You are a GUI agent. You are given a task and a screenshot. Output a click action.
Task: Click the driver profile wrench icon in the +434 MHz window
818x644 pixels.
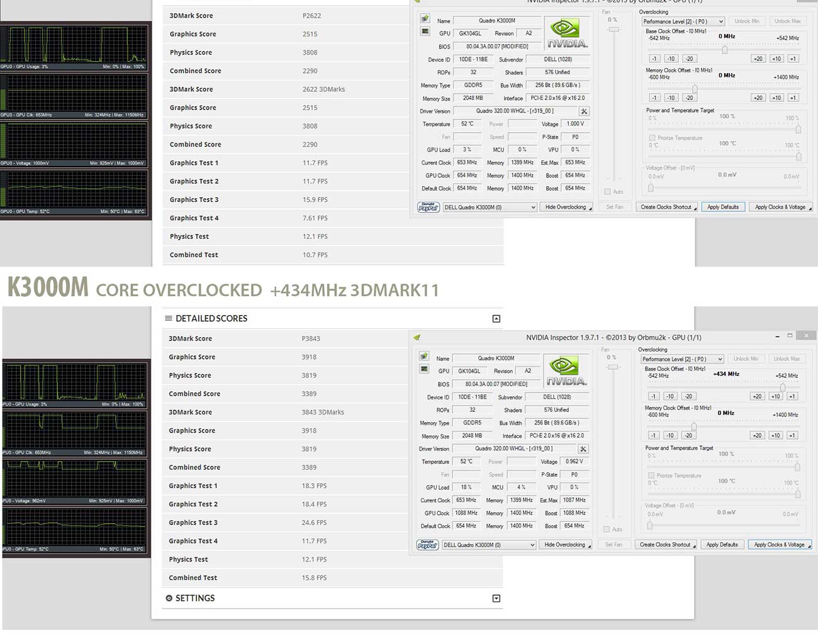(583, 449)
